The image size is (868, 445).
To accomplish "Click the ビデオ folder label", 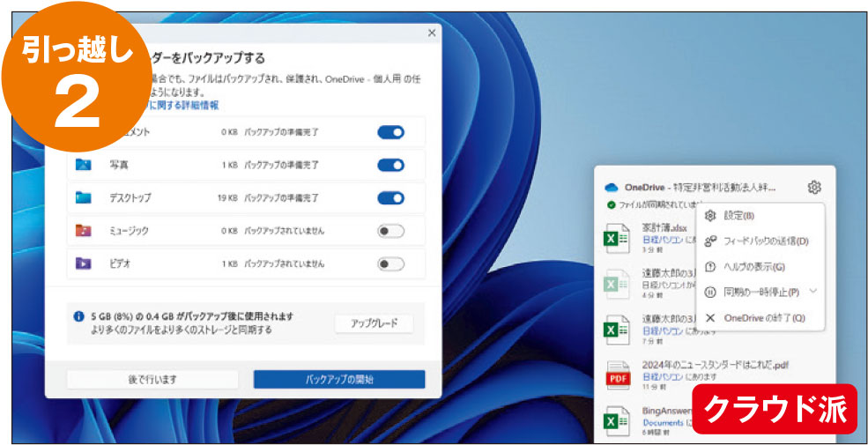I will pos(120,264).
